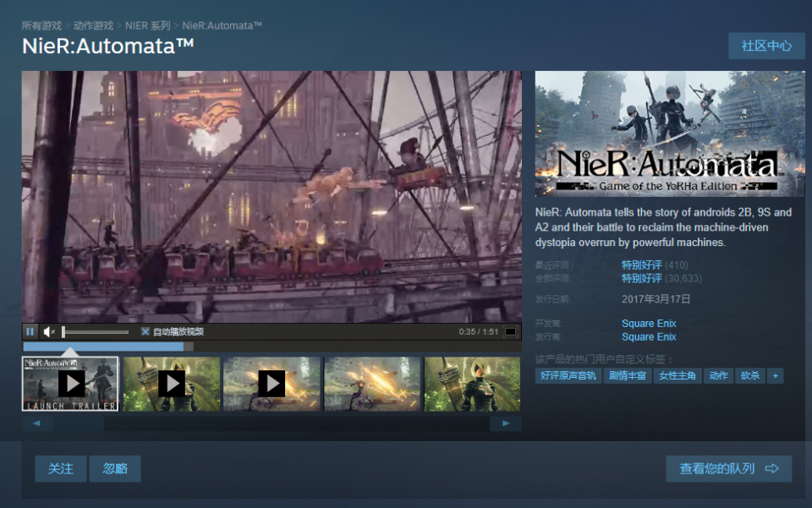The height and width of the screenshot is (508, 812).
Task: Pause the trailer video
Action: (x=30, y=332)
